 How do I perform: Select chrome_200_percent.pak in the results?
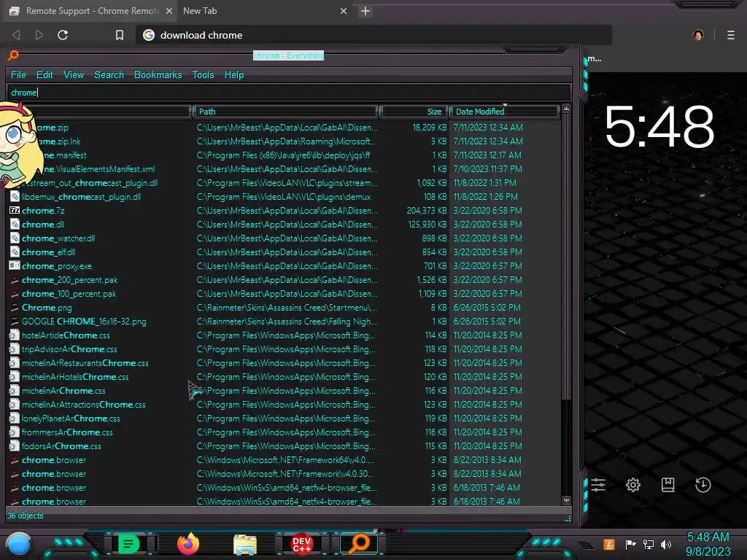(69, 279)
